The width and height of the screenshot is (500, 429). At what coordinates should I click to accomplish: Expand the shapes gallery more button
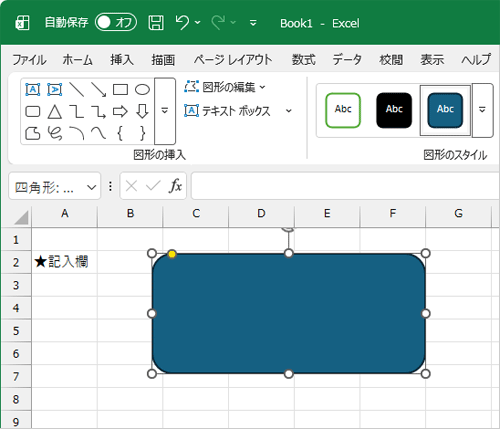[x=165, y=111]
